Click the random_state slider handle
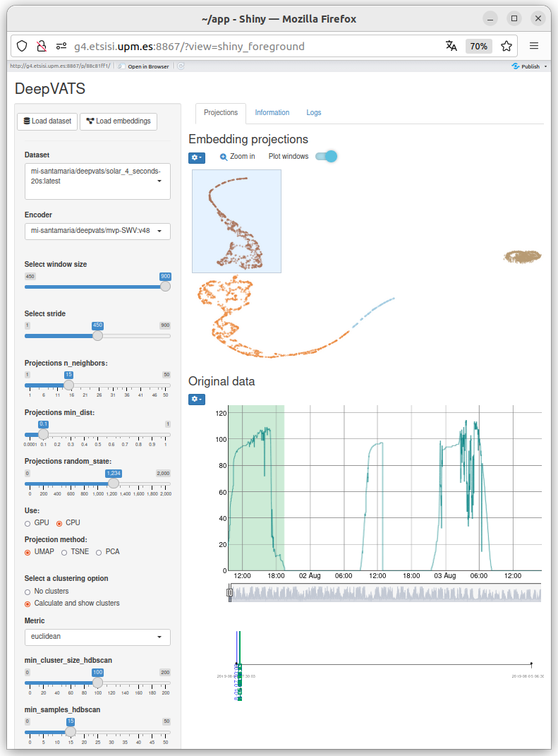This screenshot has height=756, width=558. [114, 483]
